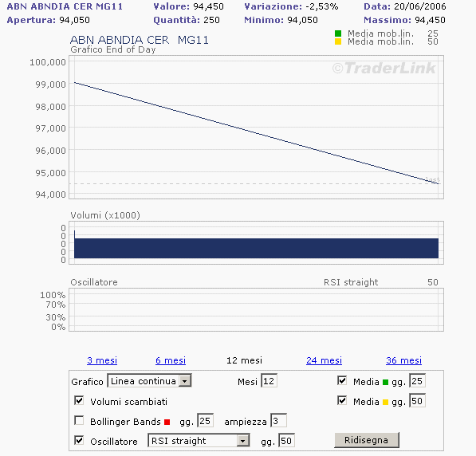
Task: Click the Media 25 days input field
Action: tap(417, 381)
